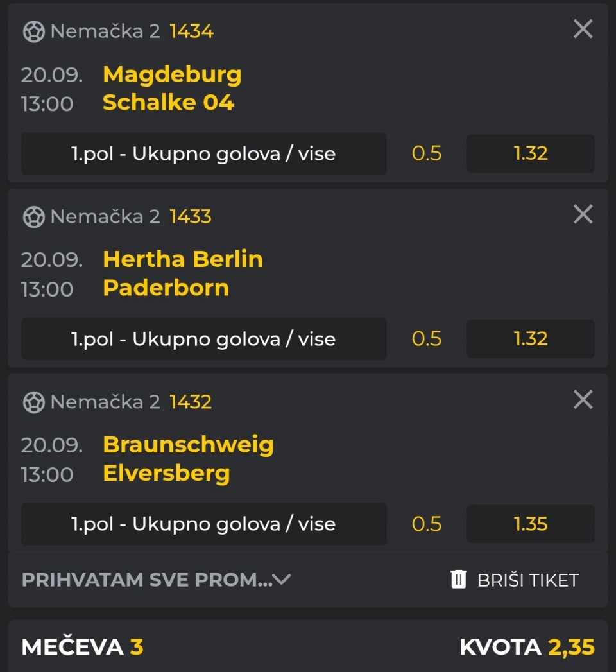Click the trash icon to delete ticket
The image size is (616, 672).
click(x=458, y=580)
